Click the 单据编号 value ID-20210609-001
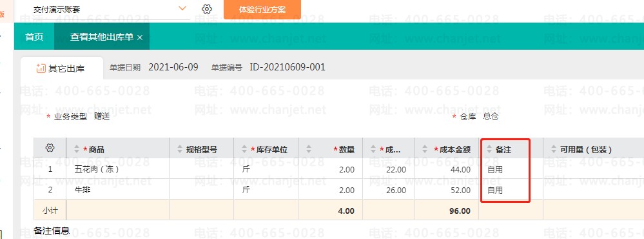The width and height of the screenshot is (644, 239). [x=288, y=67]
